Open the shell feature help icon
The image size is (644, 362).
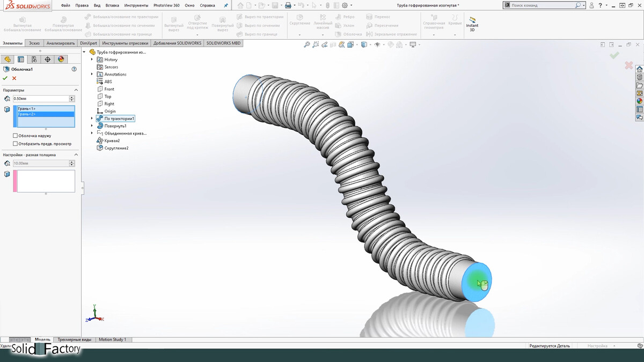74,69
